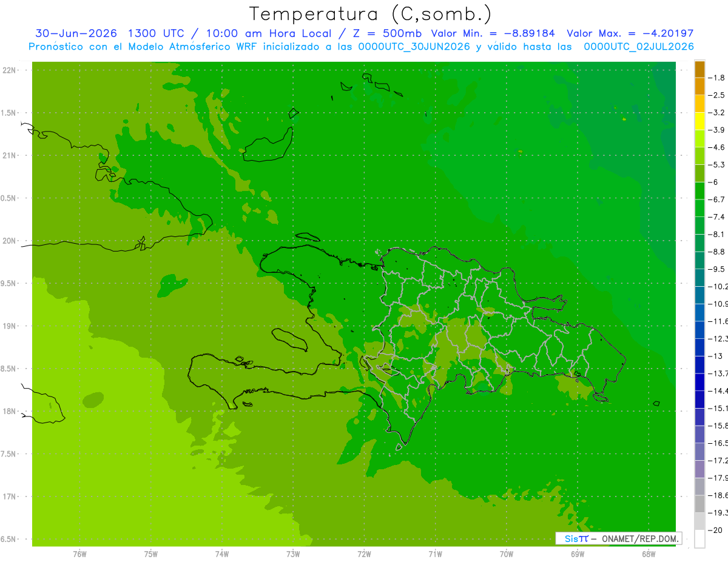This screenshot has height=562, width=728.
Task: Click the '69W' longitude label
Action: [578, 554]
